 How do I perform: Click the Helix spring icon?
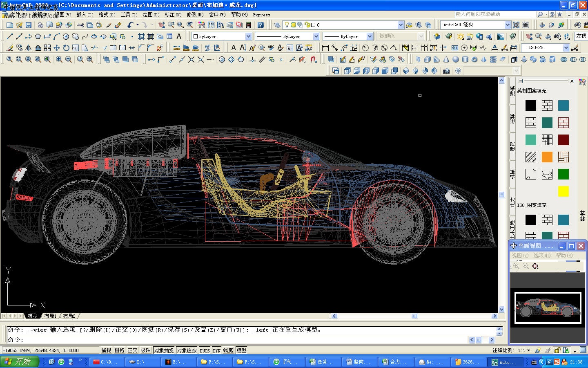[493, 59]
